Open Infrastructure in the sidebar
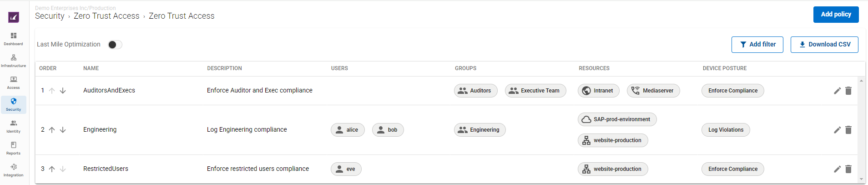 tap(14, 61)
